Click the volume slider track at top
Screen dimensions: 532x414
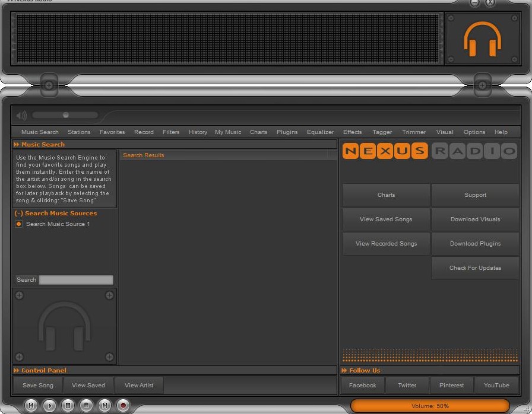[65, 115]
